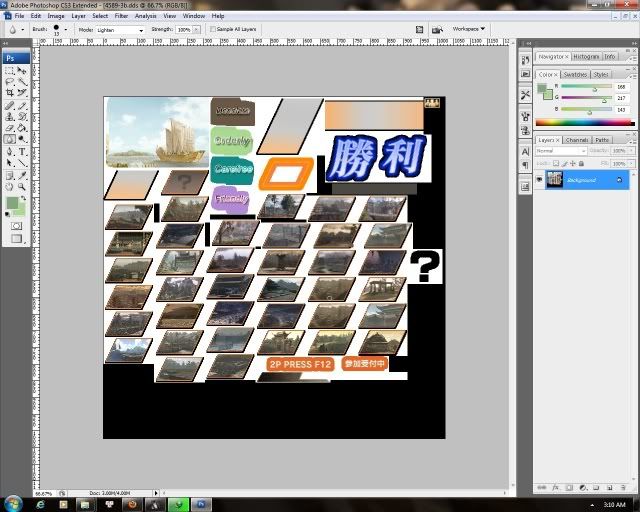
Task: Select the Background layer thumbnail
Action: click(x=554, y=179)
